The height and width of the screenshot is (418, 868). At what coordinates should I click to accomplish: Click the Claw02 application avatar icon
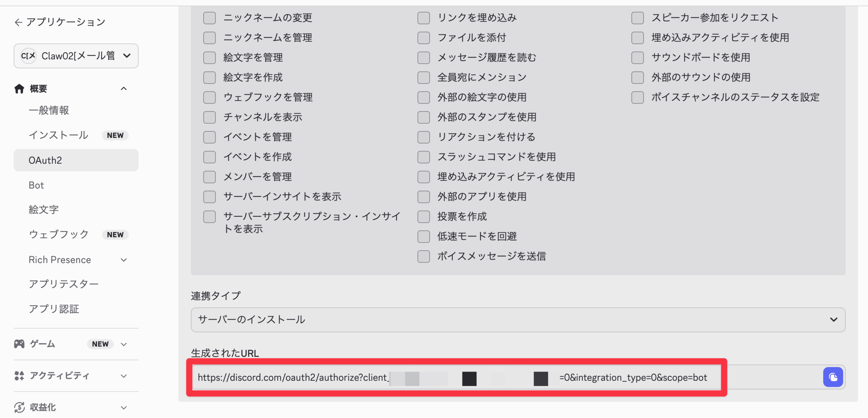[28, 56]
